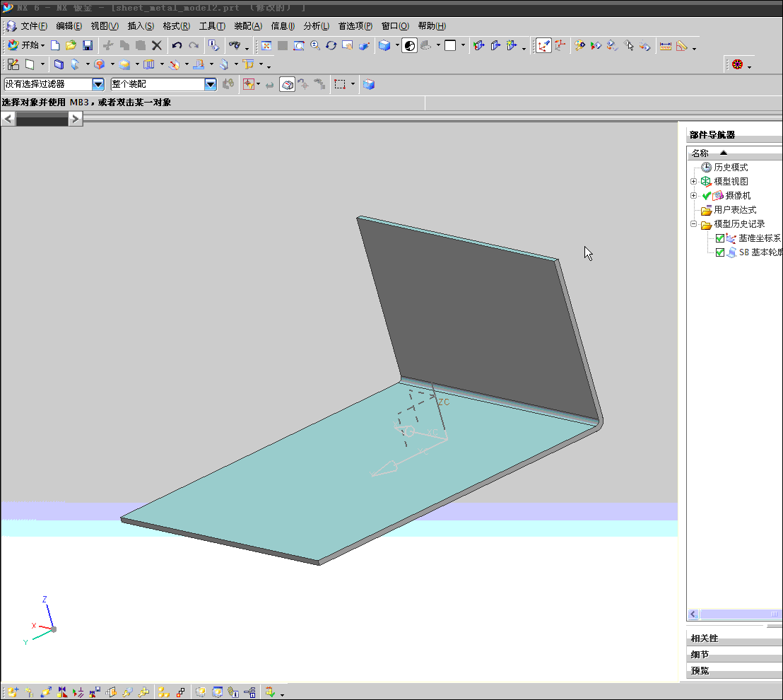This screenshot has width=783, height=700.
Task: Click the Zoom window rectangle icon
Action: pos(299,45)
